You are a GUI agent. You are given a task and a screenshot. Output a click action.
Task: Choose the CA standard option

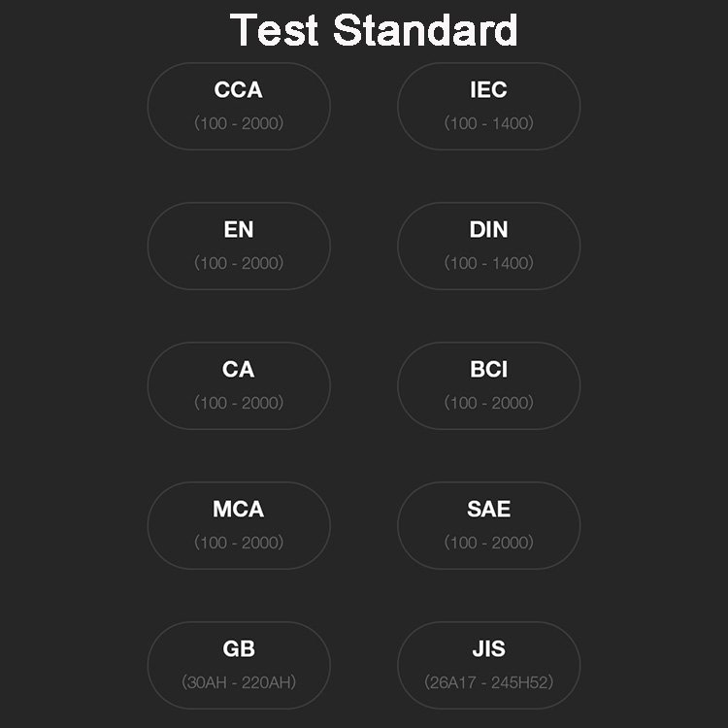(239, 385)
